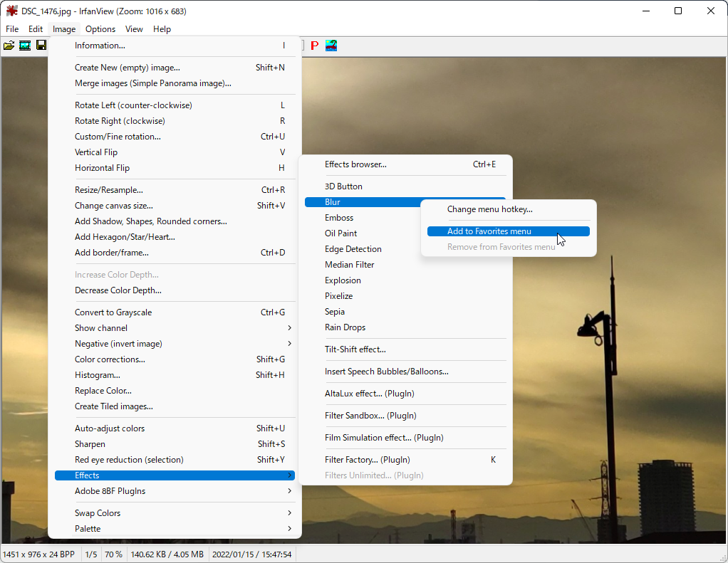Click the 70% zoom field in the status bar
The image size is (728, 563).
113,553
